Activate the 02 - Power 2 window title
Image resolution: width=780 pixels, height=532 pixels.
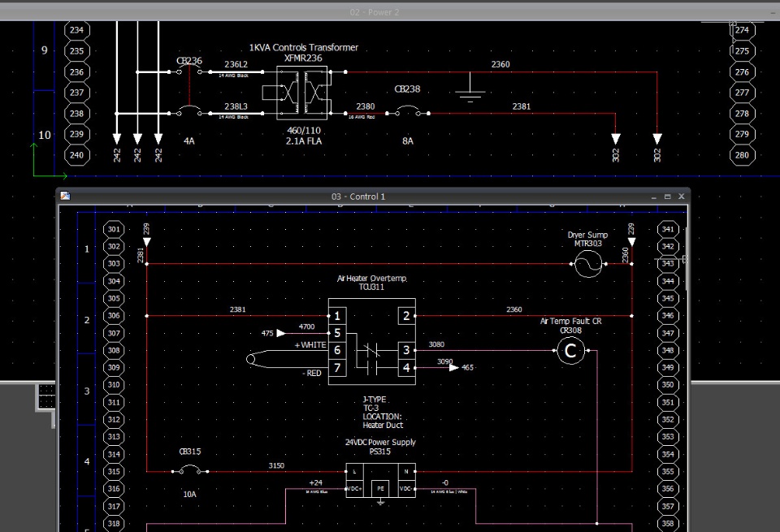pos(374,12)
